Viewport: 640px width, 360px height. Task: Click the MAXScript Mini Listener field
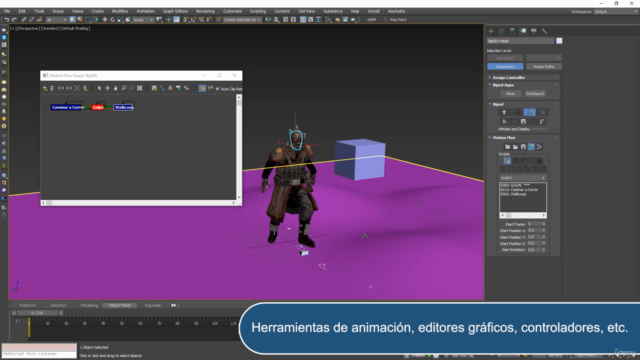39,354
